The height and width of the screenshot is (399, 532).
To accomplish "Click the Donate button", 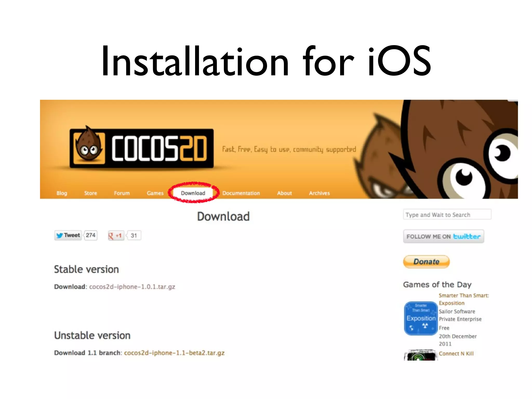I will click(x=426, y=262).
